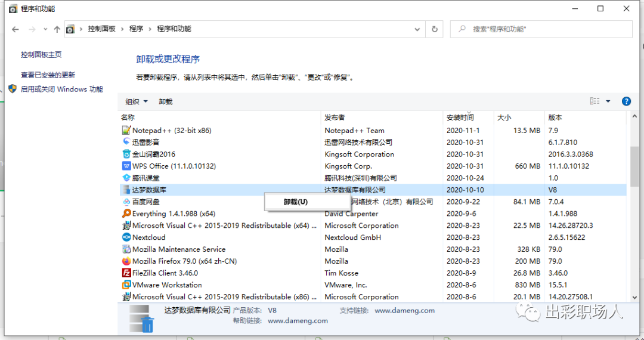Viewport: 644px width, 340px height.
Task: Open the view options dropdown arrow
Action: click(x=608, y=101)
